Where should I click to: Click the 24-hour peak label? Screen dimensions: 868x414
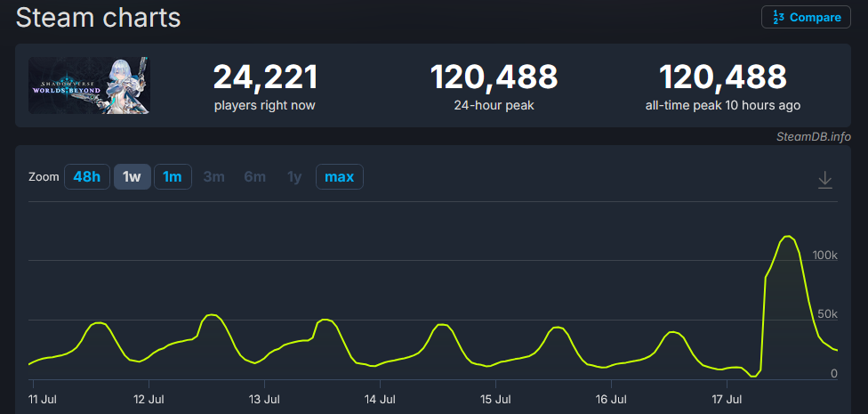click(x=494, y=105)
